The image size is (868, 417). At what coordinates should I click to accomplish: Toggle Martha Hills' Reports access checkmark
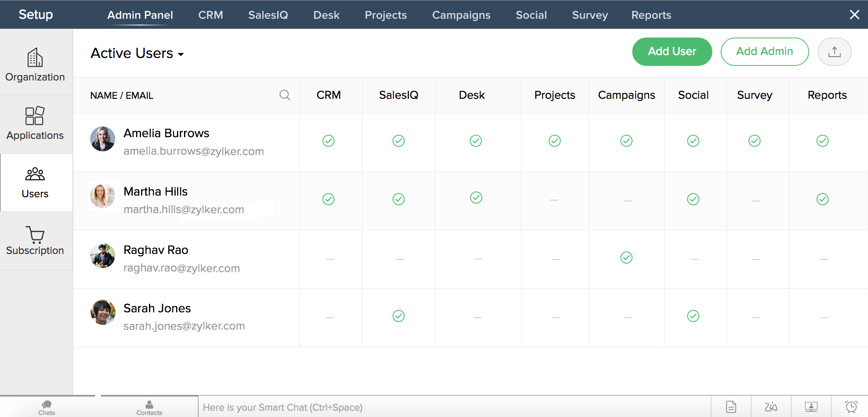pos(823,199)
